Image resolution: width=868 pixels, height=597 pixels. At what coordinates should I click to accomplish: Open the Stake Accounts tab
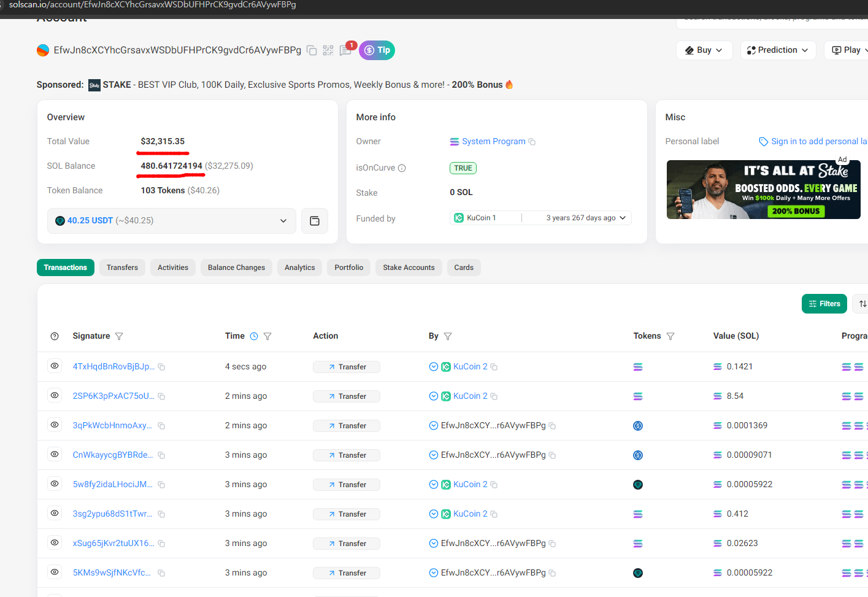point(409,268)
